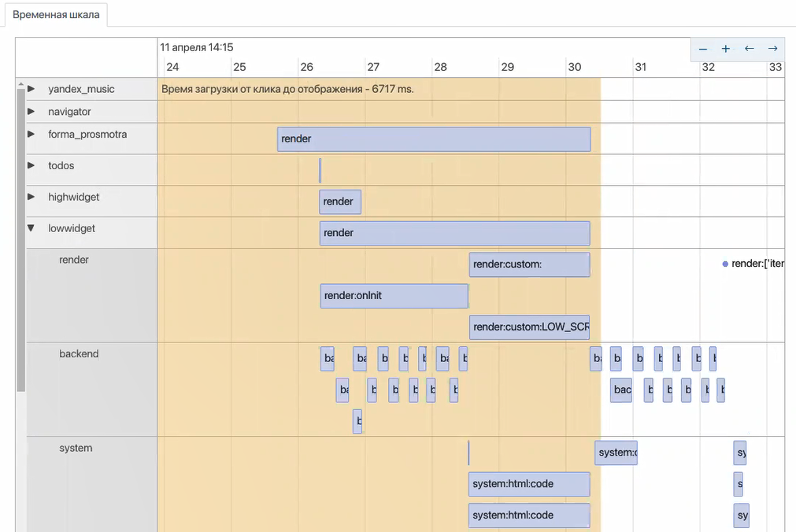Image resolution: width=796 pixels, height=532 pixels.
Task: Click the system:c bar after second 30
Action: 616,453
